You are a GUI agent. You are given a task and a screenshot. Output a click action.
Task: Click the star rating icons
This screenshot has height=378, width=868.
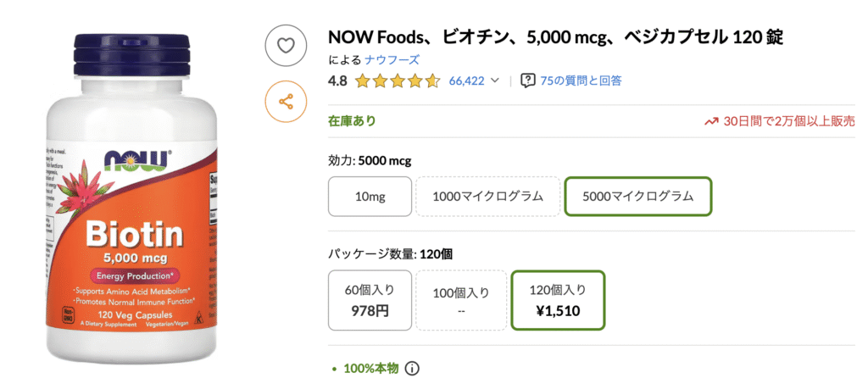click(x=398, y=81)
